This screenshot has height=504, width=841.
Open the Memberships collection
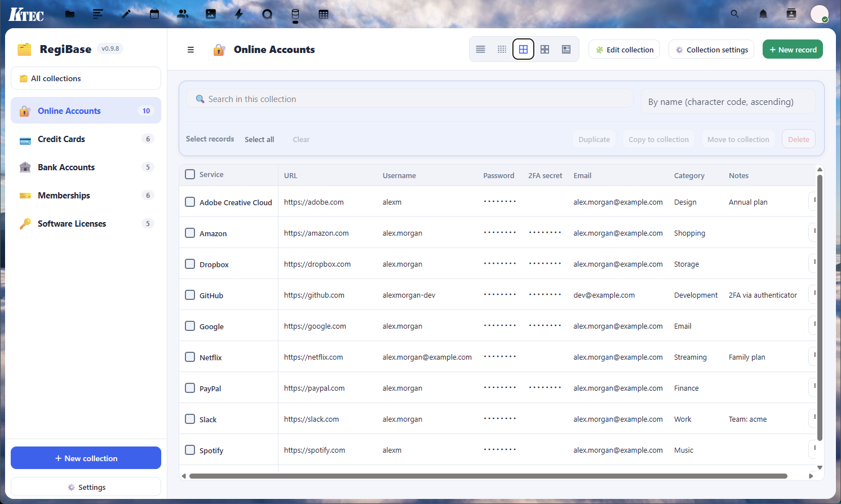pyautogui.click(x=86, y=195)
